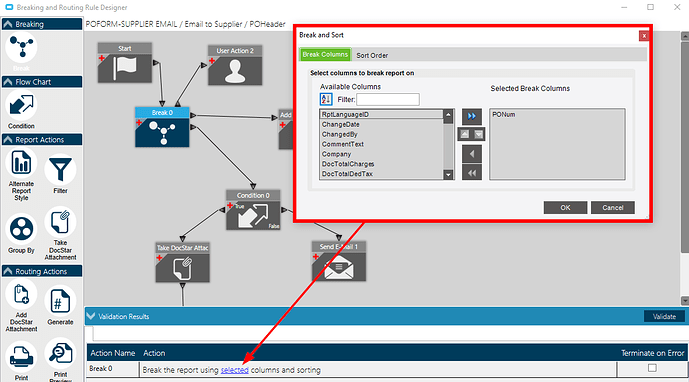Click the remove all columns double-left arrow
This screenshot has width=689, height=382.
coord(471,173)
